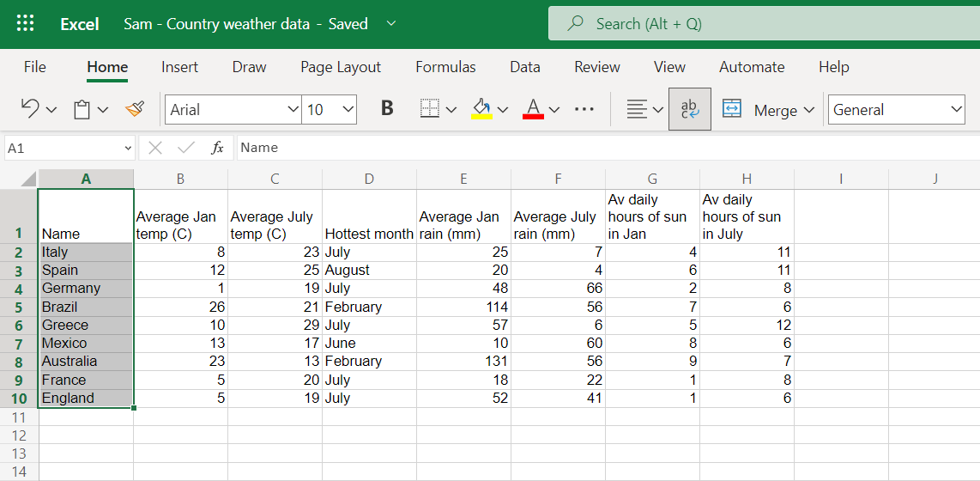Toggle the Wrap Text button

[689, 109]
